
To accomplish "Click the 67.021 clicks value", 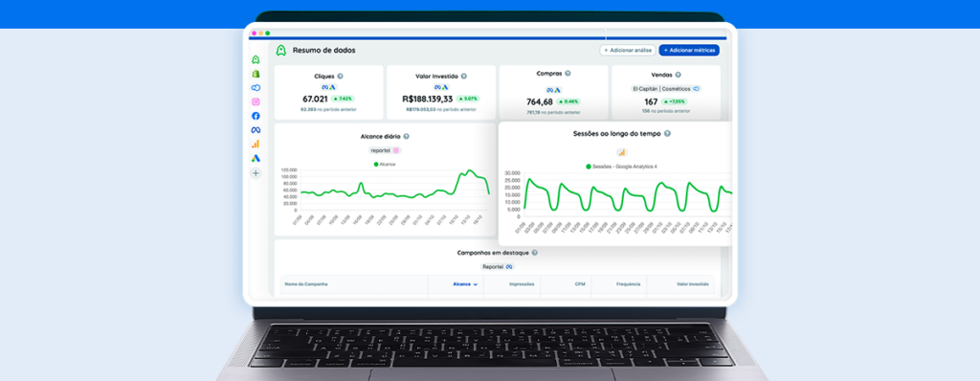I will (315, 99).
